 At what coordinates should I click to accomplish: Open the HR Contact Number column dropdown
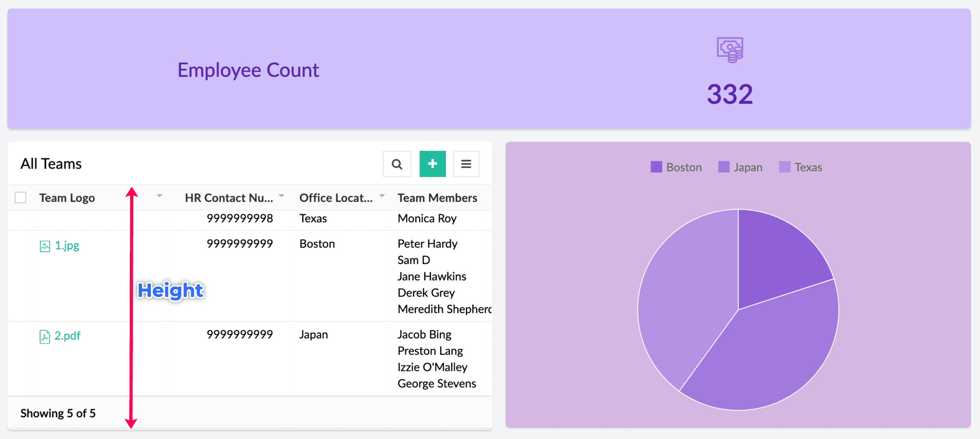pyautogui.click(x=281, y=196)
